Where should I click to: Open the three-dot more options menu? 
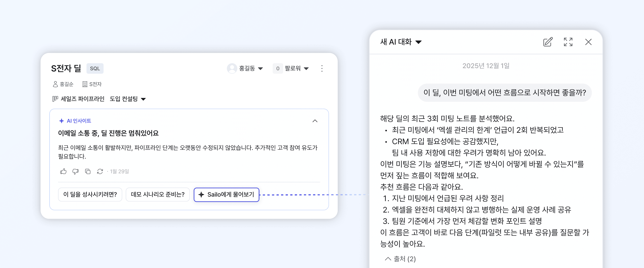[322, 69]
